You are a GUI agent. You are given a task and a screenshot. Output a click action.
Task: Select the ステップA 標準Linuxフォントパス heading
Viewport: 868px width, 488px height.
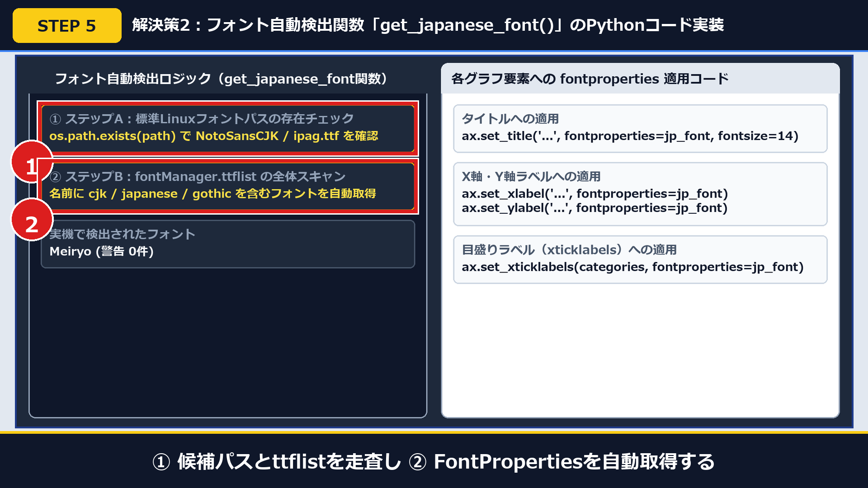[202, 119]
